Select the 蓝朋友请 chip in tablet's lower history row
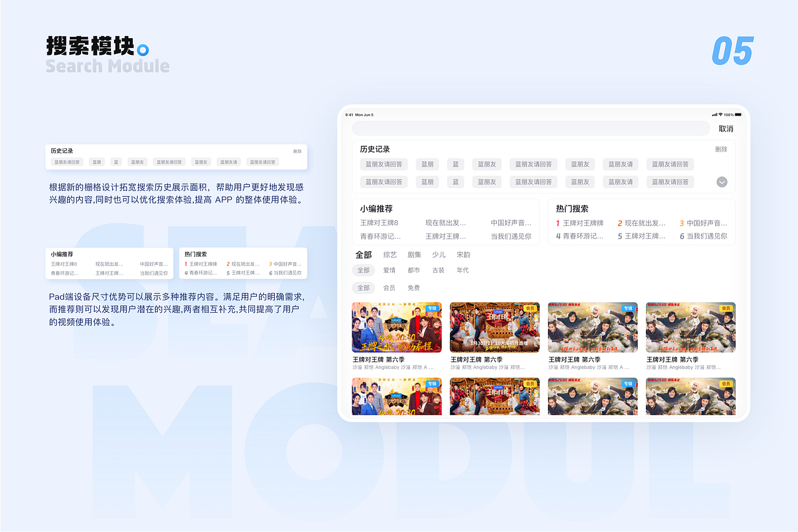This screenshot has width=798, height=532. [621, 182]
